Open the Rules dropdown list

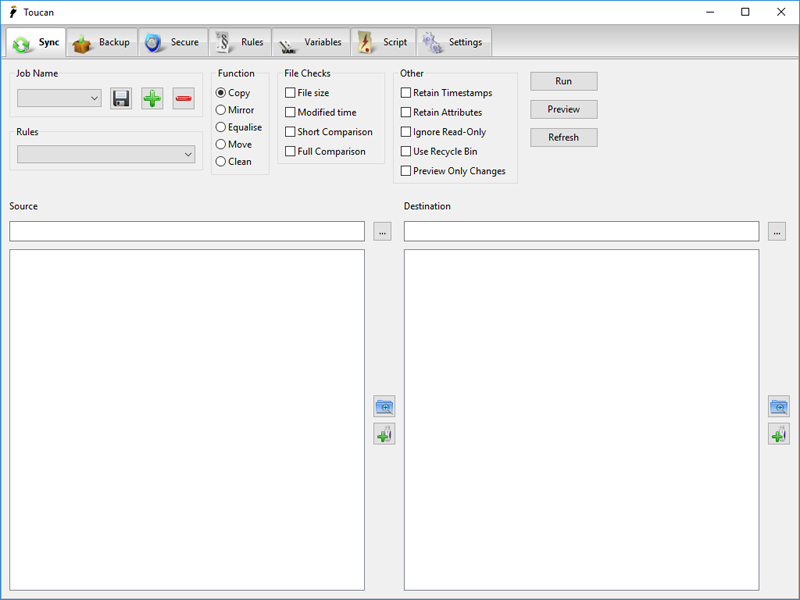click(106, 155)
